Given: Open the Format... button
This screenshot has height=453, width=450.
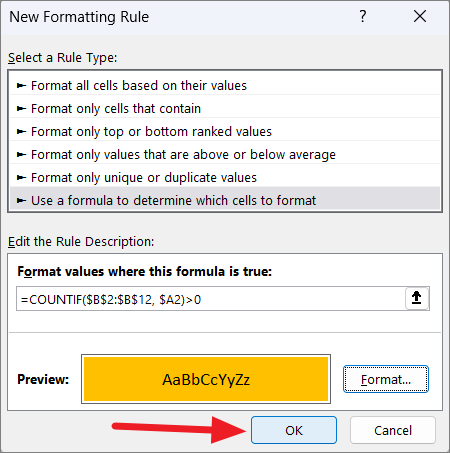Looking at the screenshot, I should click(386, 379).
